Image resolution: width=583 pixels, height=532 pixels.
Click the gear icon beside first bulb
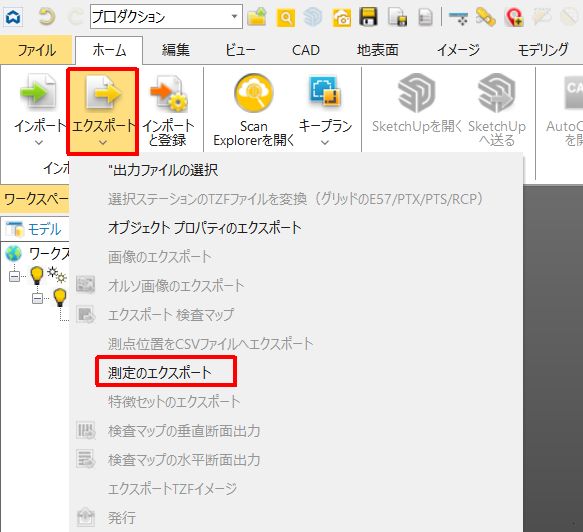tap(57, 274)
